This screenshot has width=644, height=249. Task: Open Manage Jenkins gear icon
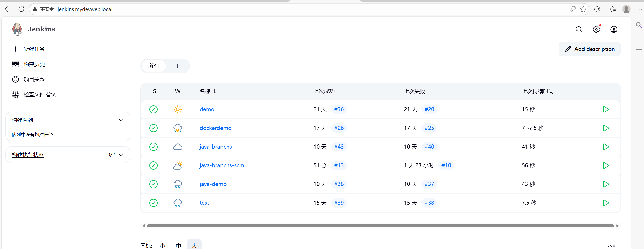click(596, 29)
